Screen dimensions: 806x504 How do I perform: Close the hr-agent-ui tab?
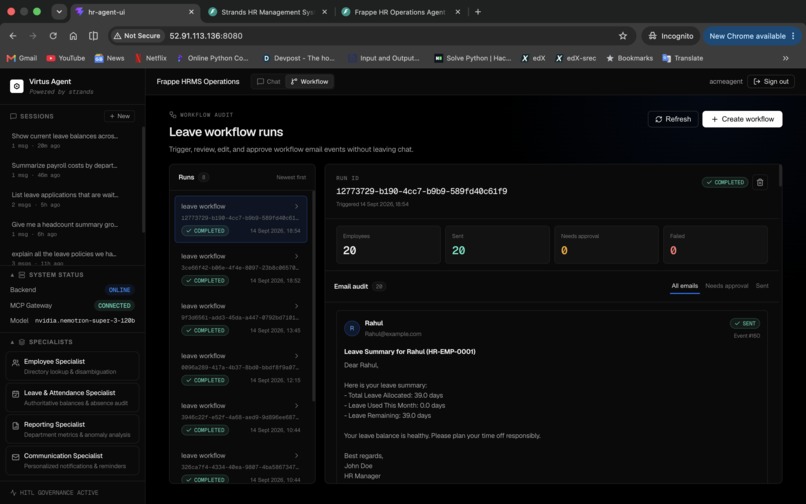point(191,11)
